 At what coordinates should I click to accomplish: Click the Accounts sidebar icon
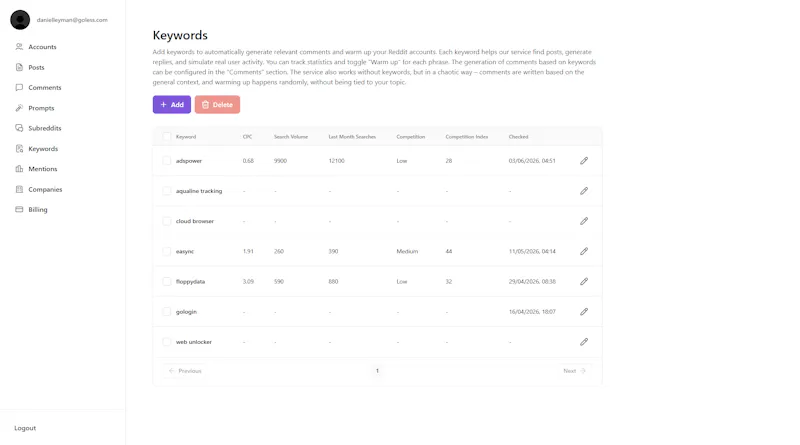(x=19, y=46)
